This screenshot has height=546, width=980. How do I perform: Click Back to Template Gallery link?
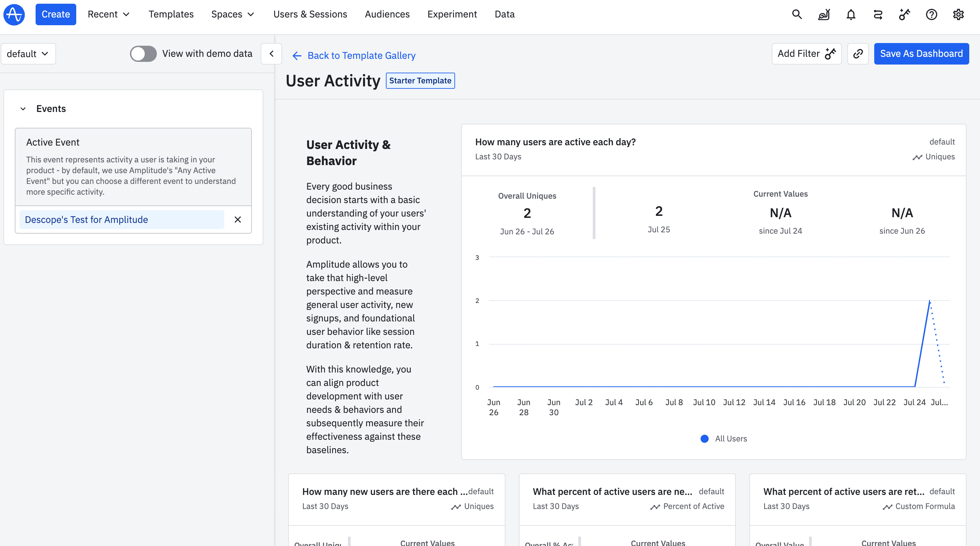[354, 55]
